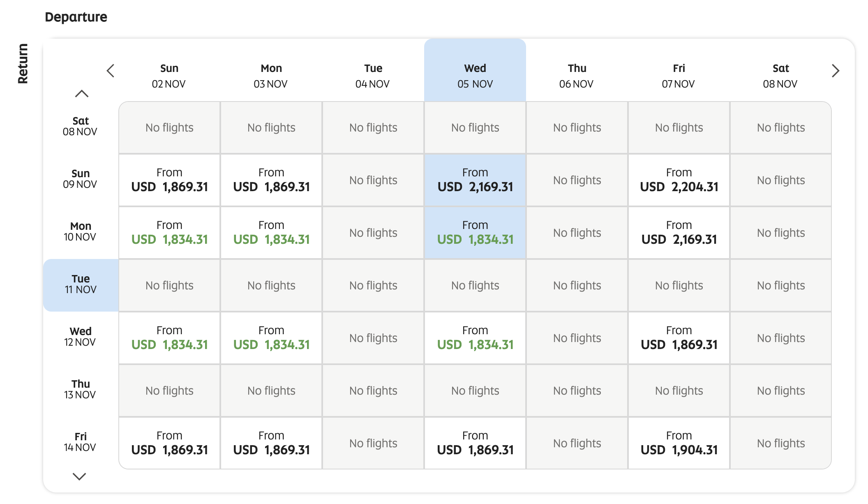Click No flights cell for Tue 04 NOV, Fri 14 NOV
The image size is (868, 504).
coord(373,443)
